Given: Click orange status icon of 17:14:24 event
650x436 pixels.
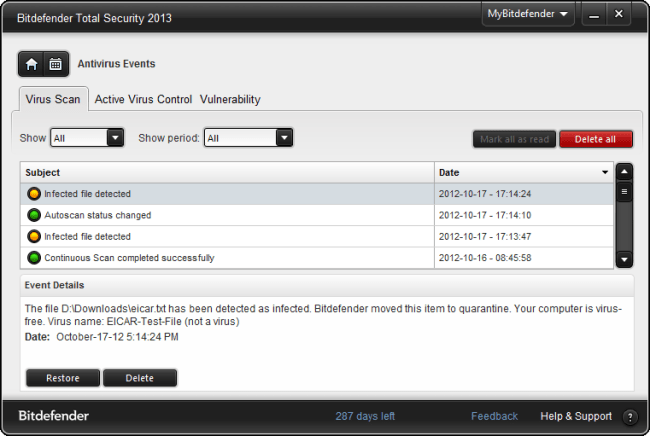Looking at the screenshot, I should 34,194.
